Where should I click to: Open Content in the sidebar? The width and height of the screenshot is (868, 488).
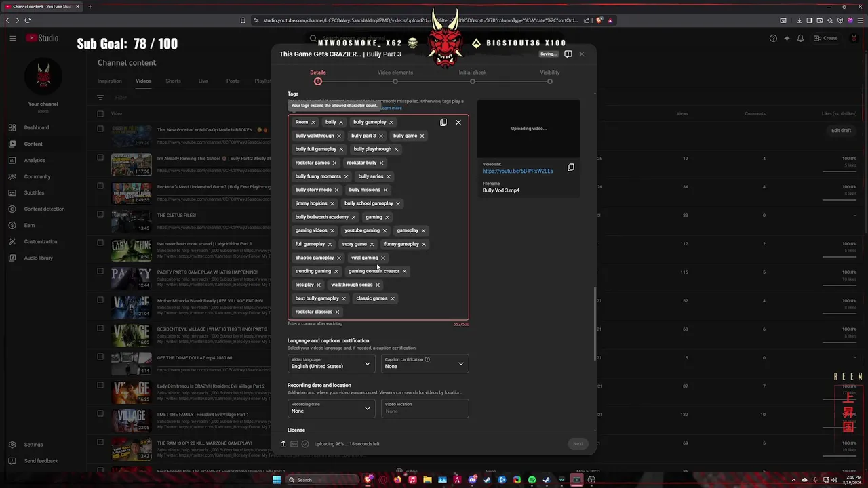[43, 144]
